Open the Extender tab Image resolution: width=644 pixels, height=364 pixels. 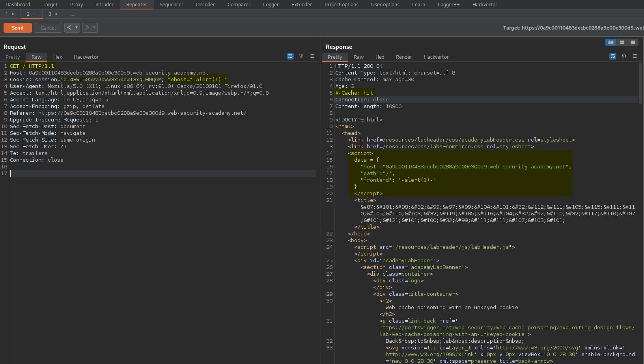302,5
